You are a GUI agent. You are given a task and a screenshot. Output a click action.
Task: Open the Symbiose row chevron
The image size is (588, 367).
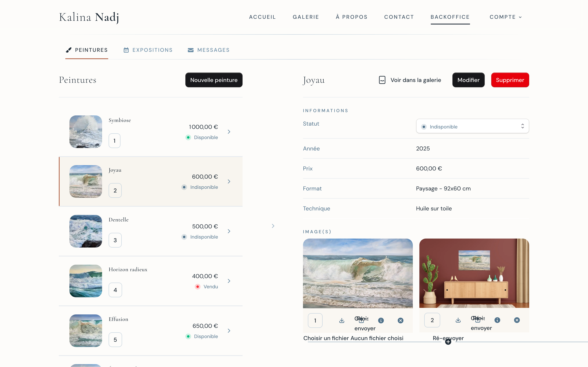pyautogui.click(x=229, y=132)
